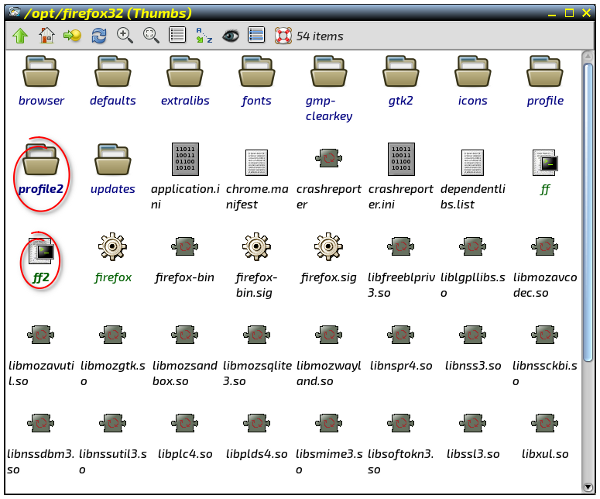Select the profile2 folder
Image resolution: width=600 pixels, height=499 pixels.
(x=41, y=159)
